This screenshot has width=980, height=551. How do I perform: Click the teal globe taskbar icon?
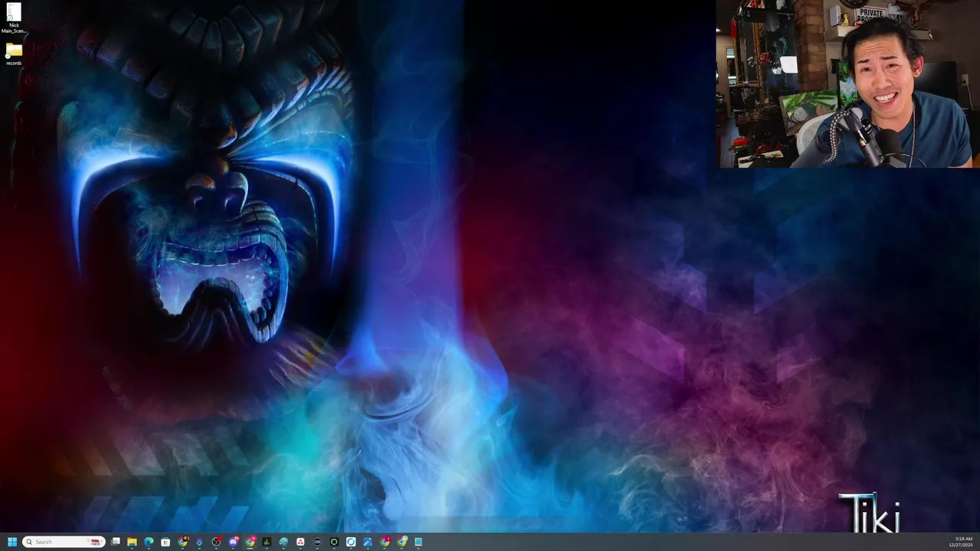coord(283,542)
